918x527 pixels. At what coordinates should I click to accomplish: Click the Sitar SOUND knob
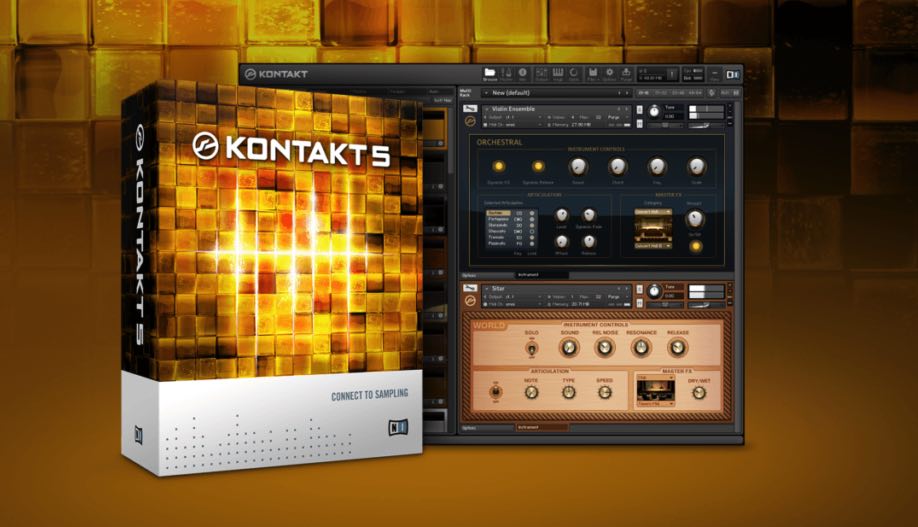coord(568,348)
